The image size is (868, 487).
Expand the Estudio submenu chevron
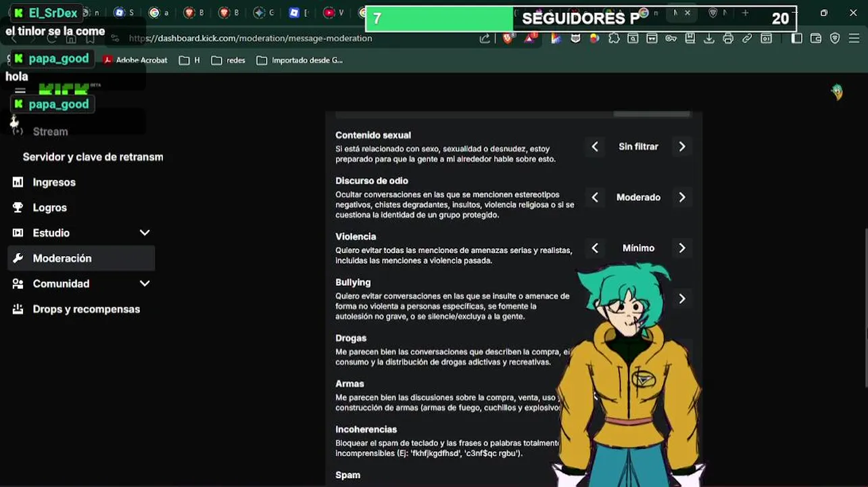pyautogui.click(x=145, y=233)
